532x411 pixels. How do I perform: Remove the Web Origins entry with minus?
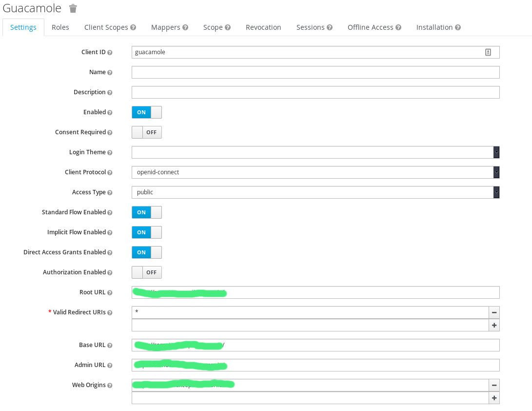tap(494, 385)
